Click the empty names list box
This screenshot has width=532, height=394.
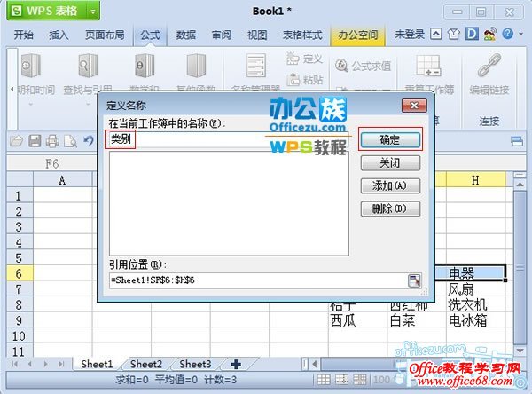coord(229,203)
